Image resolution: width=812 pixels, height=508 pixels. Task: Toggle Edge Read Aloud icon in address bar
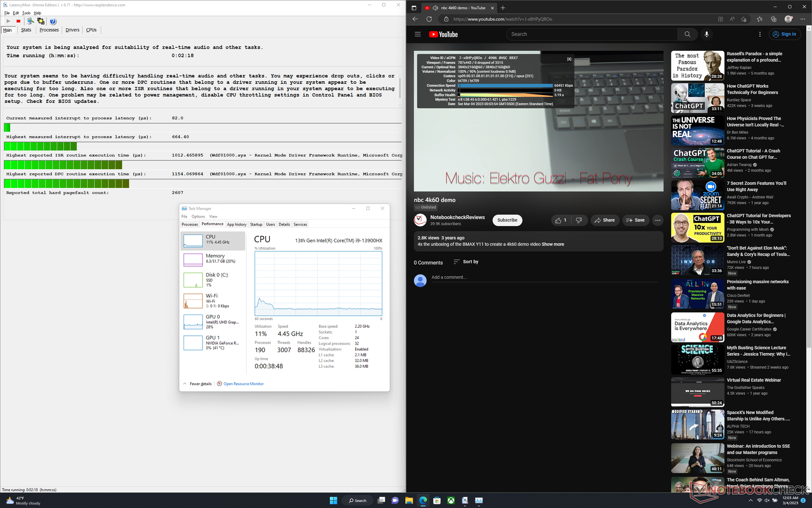[732, 19]
